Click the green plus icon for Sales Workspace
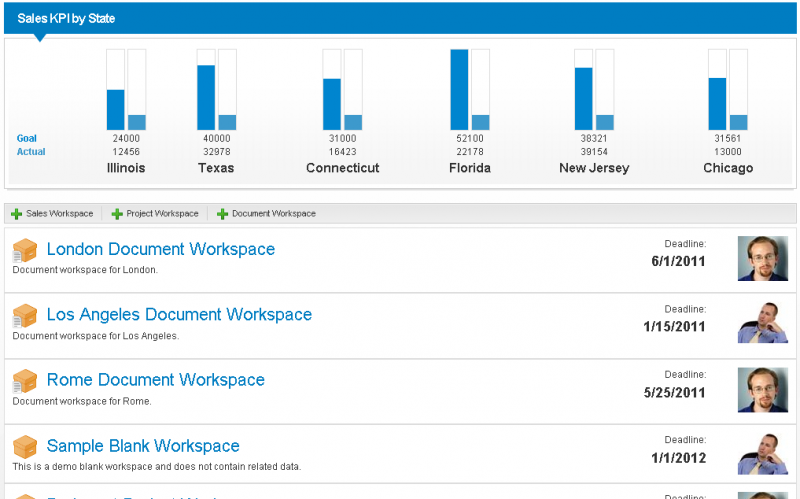Screen dimensions: 800x499 coord(16,214)
